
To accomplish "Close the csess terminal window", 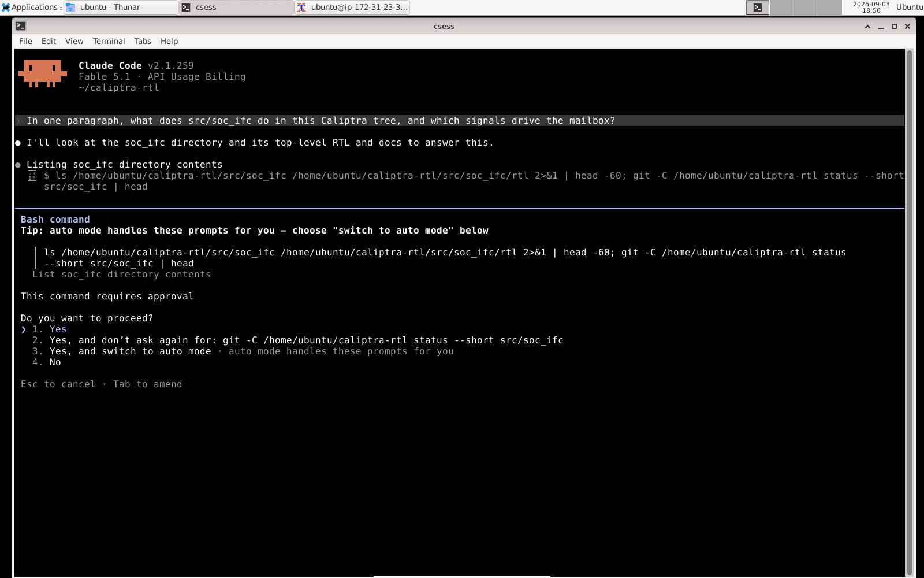I will point(907,27).
